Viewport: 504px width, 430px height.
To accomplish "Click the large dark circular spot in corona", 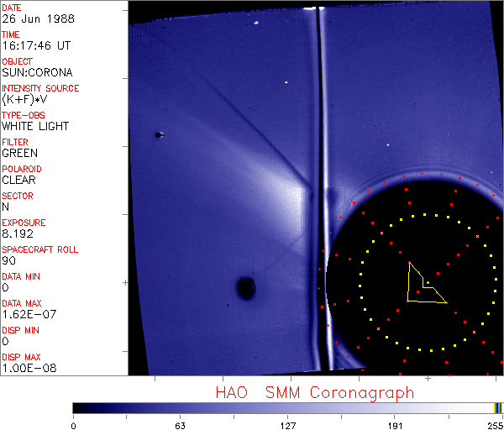I will (245, 288).
